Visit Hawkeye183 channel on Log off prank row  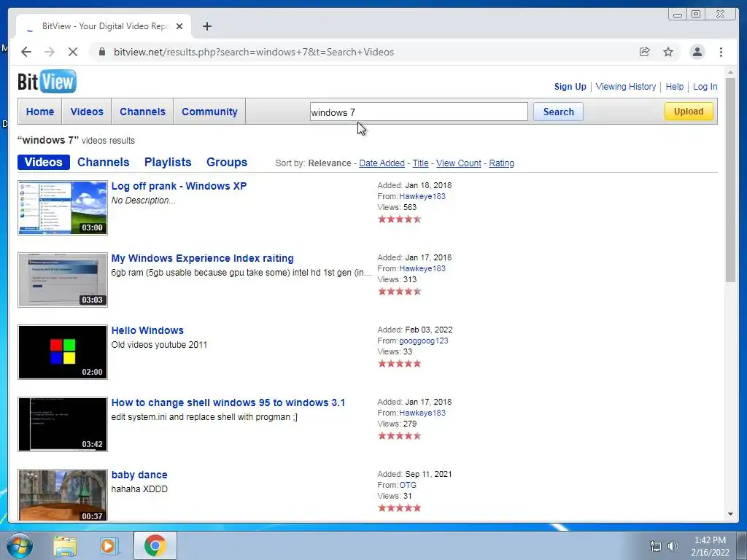pyautogui.click(x=422, y=196)
